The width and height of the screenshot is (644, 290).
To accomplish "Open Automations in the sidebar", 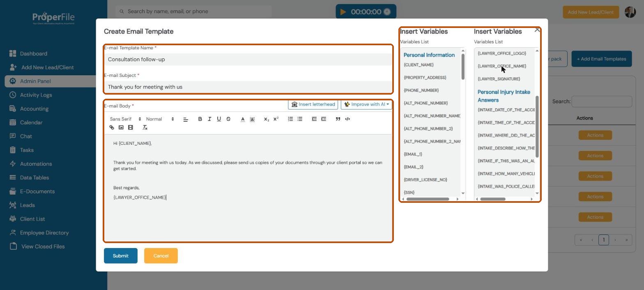I will 36,164.
